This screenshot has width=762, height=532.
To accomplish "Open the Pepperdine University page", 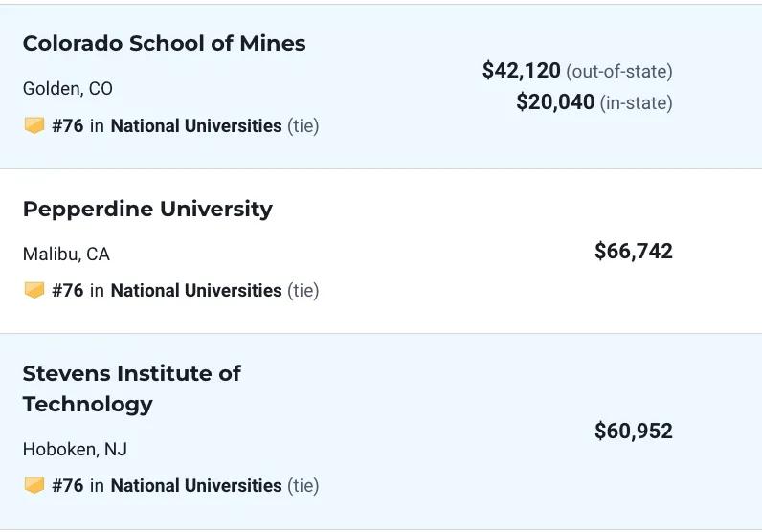I will [147, 210].
